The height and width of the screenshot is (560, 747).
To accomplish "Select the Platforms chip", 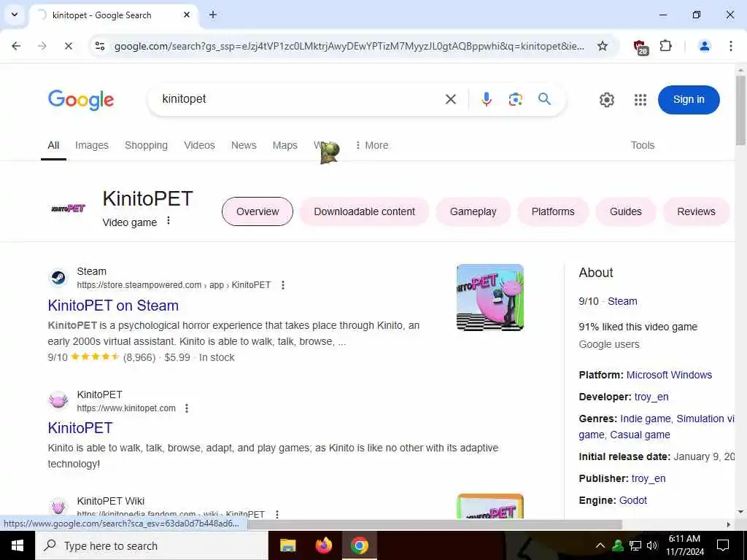I will (x=553, y=211).
